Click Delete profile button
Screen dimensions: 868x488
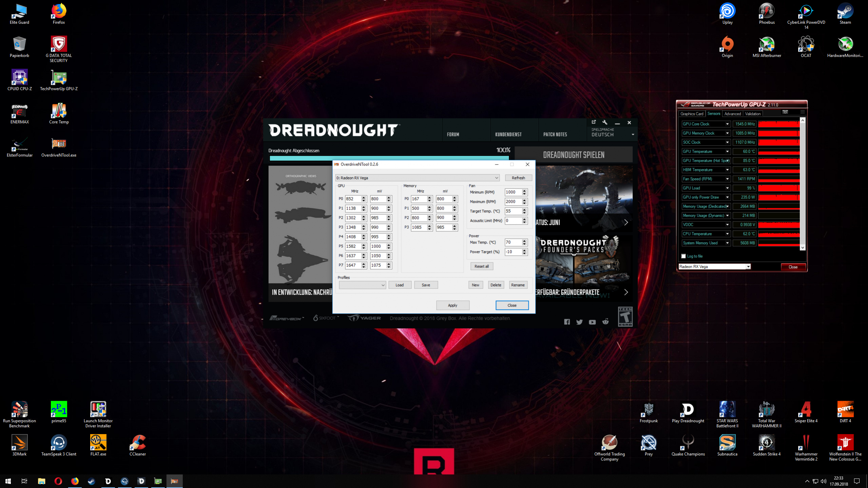[x=496, y=285]
